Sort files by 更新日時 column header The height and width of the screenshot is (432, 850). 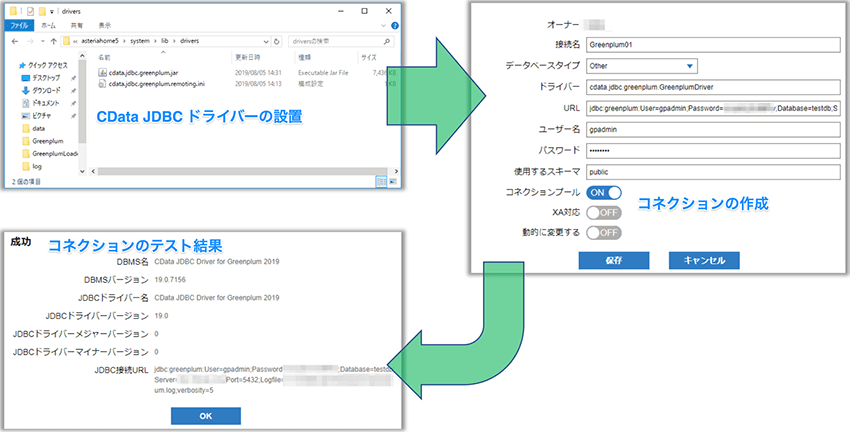pyautogui.click(x=247, y=57)
